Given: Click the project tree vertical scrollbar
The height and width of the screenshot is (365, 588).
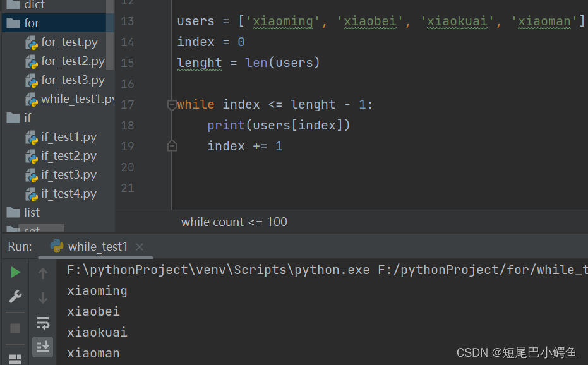Looking at the screenshot, I should pyautogui.click(x=110, y=35).
